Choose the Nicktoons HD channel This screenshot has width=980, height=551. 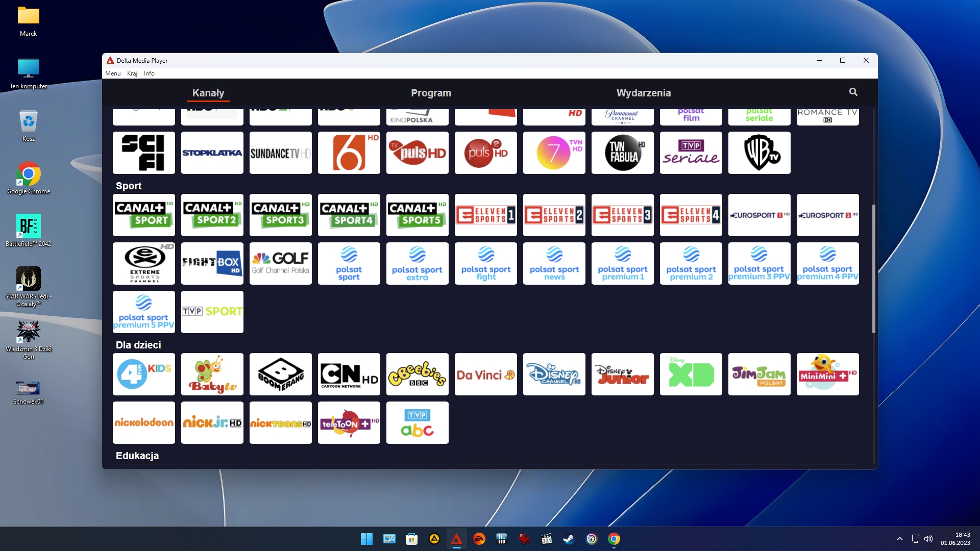click(281, 423)
